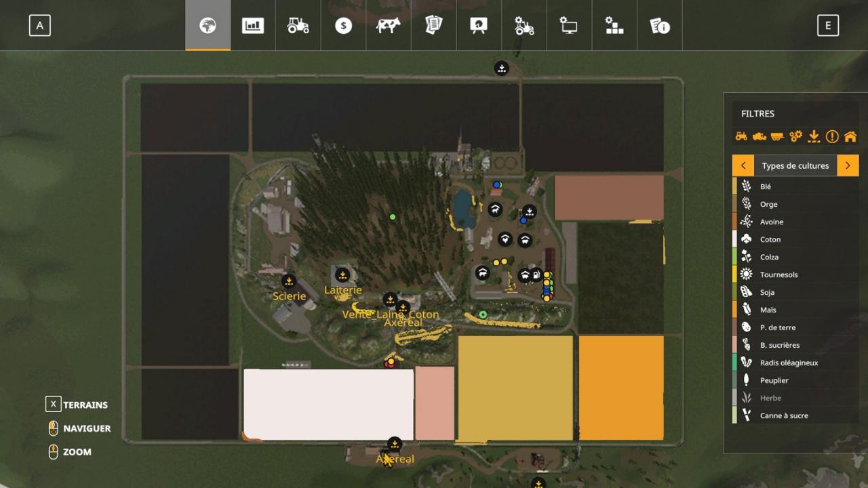Click the green dot in the forest
The height and width of the screenshot is (488, 868).
393,217
